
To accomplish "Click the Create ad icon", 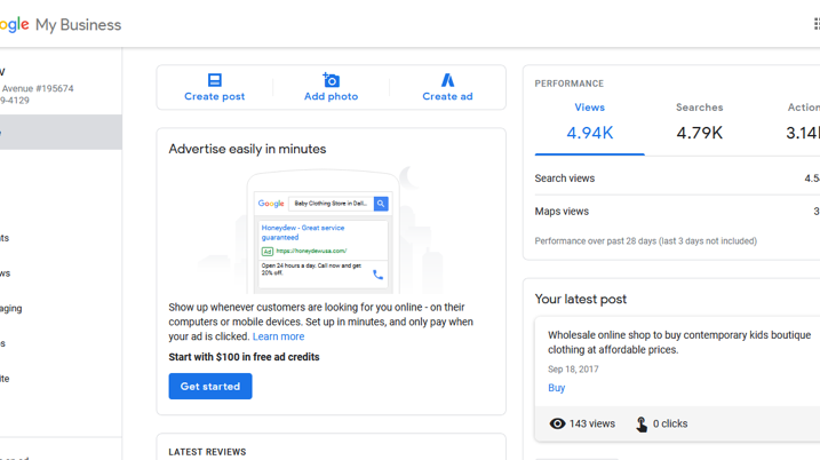I will tap(447, 80).
